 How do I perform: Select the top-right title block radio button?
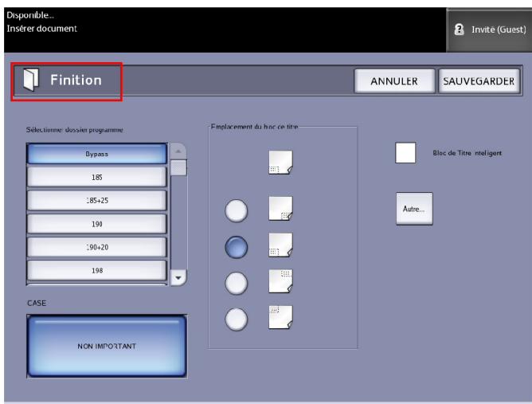pos(237,282)
